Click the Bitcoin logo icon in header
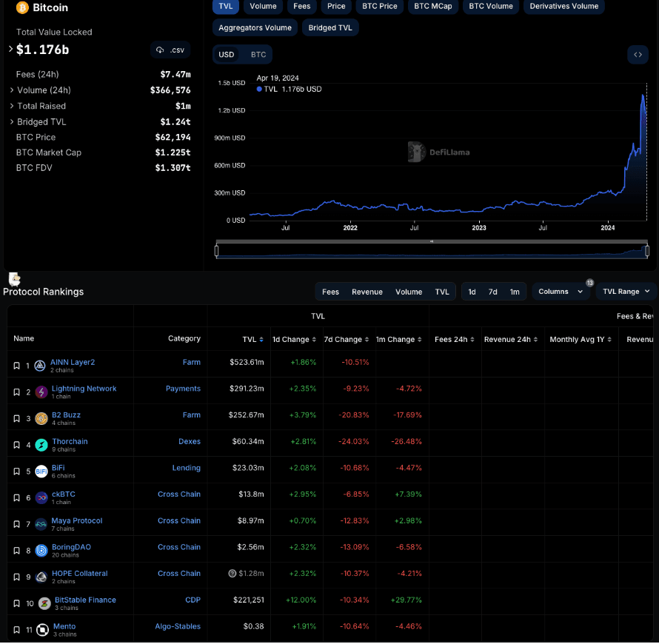Screen dimensions: 659x644 click(x=22, y=7)
